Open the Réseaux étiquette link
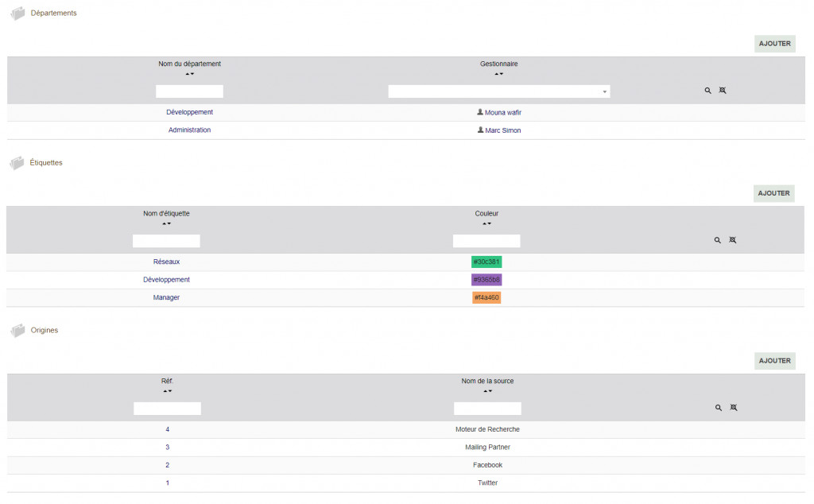Viewport: 814px width, 504px height. pos(166,262)
